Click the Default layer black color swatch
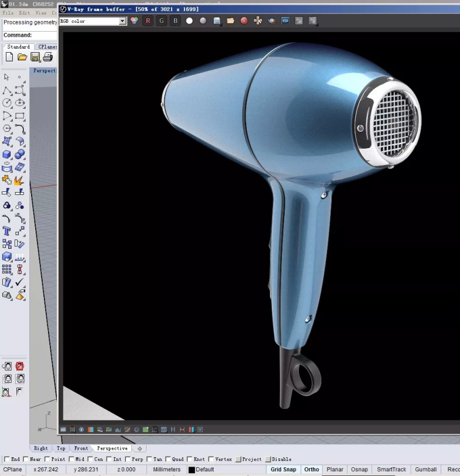 pyautogui.click(x=192, y=470)
